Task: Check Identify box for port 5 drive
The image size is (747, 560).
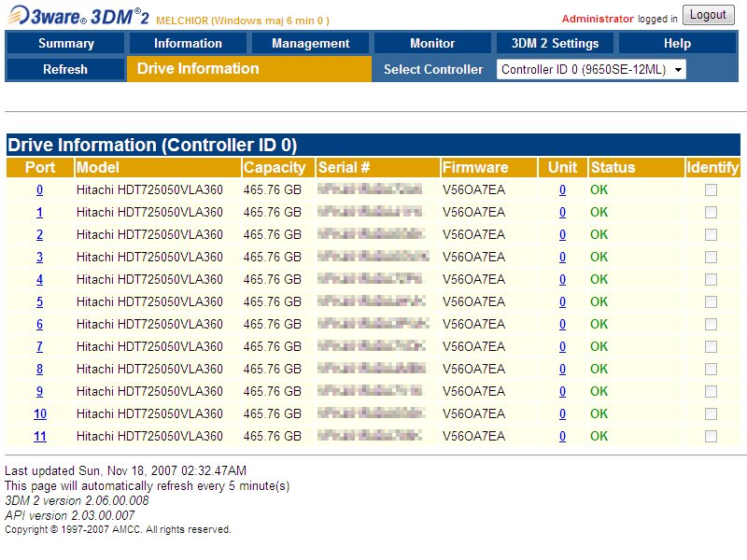Action: (x=711, y=301)
